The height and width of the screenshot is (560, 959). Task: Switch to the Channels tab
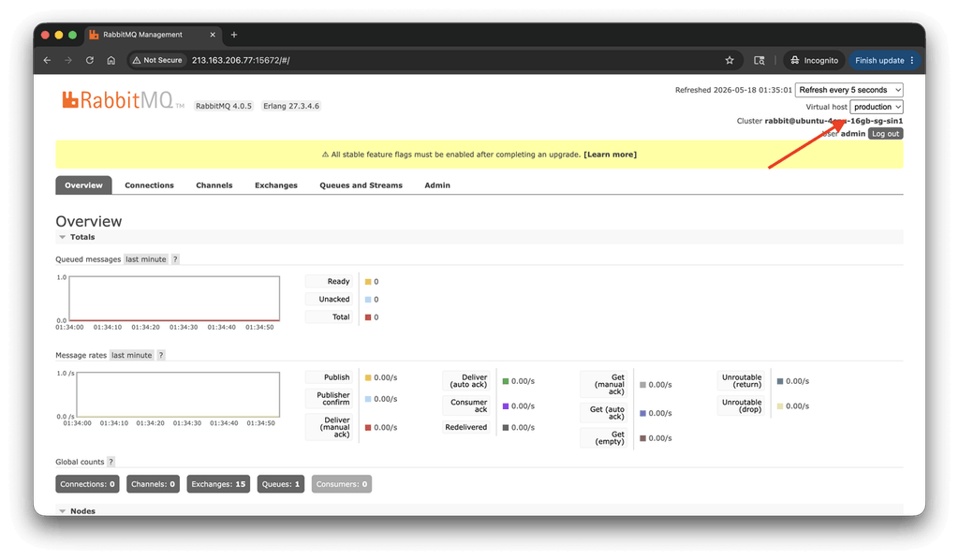(214, 185)
